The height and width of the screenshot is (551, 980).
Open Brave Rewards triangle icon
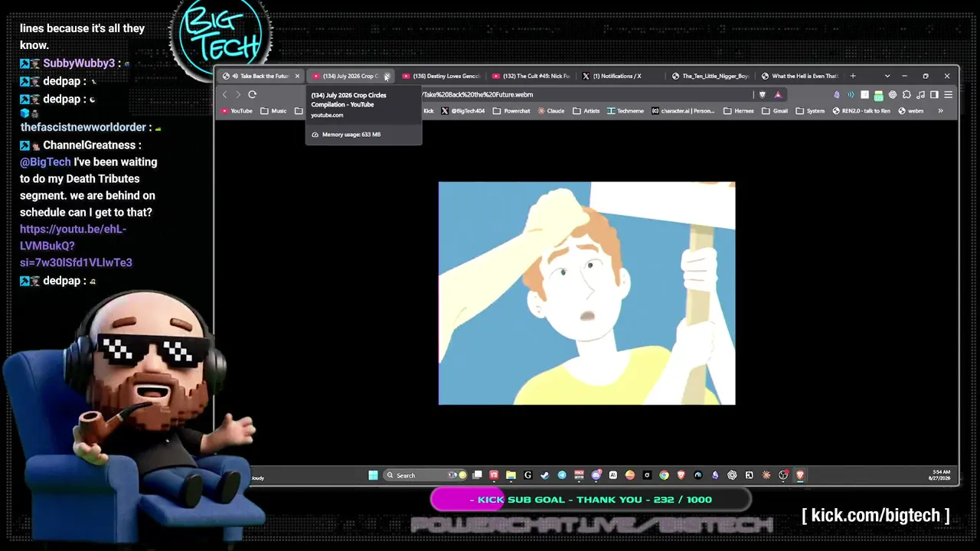coord(778,95)
